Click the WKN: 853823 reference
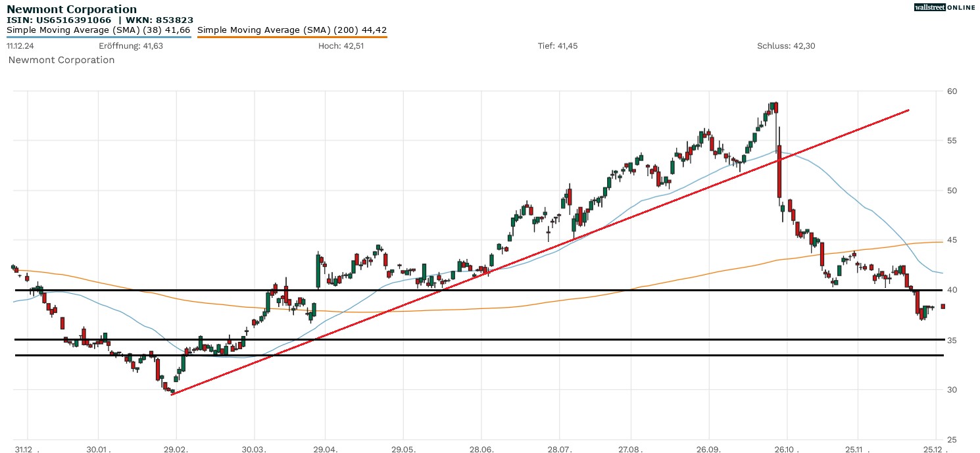The image size is (980, 453). click(x=158, y=20)
